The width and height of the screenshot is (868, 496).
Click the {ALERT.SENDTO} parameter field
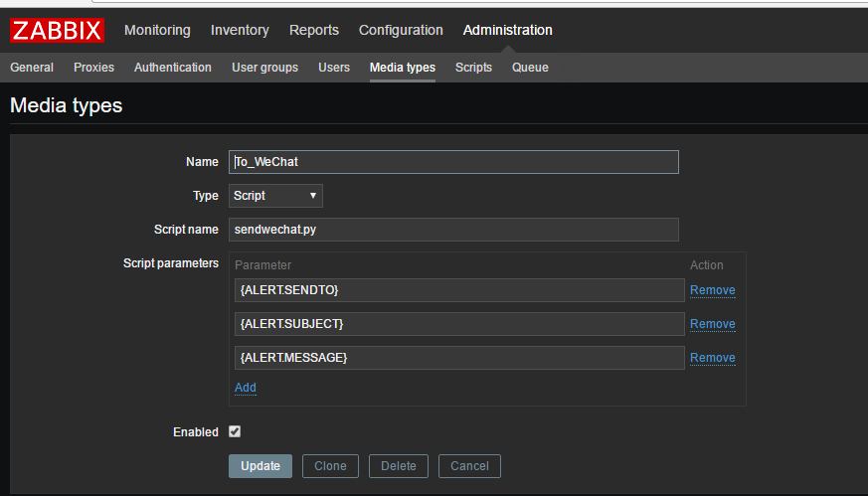(459, 290)
